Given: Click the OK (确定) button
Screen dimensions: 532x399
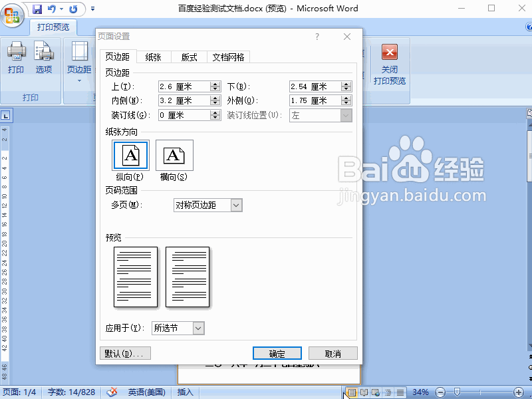Looking at the screenshot, I should tap(277, 354).
